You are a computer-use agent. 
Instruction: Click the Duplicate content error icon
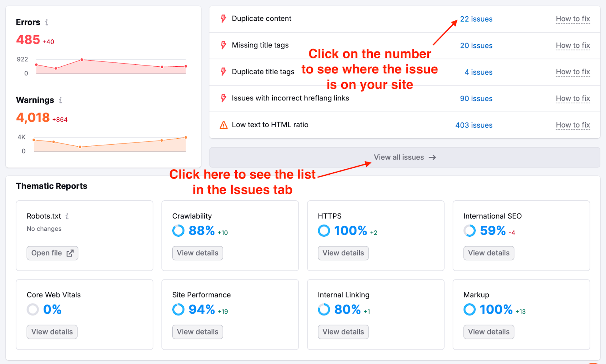pyautogui.click(x=223, y=19)
